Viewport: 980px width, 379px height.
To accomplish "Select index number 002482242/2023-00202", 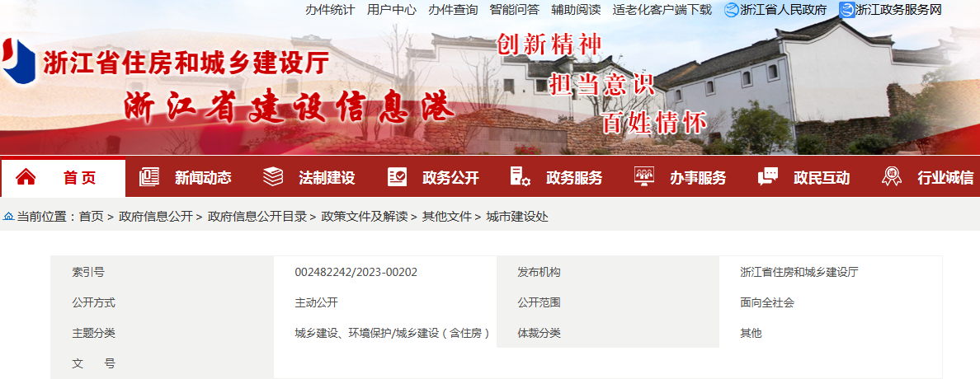I will coord(356,272).
